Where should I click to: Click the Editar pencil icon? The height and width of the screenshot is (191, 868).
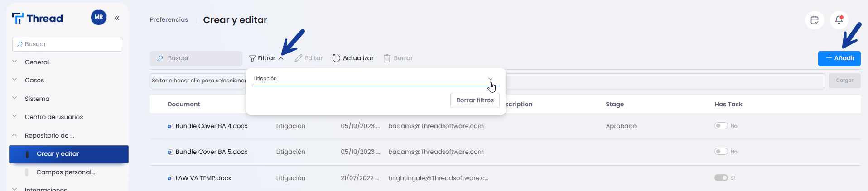pos(298,58)
